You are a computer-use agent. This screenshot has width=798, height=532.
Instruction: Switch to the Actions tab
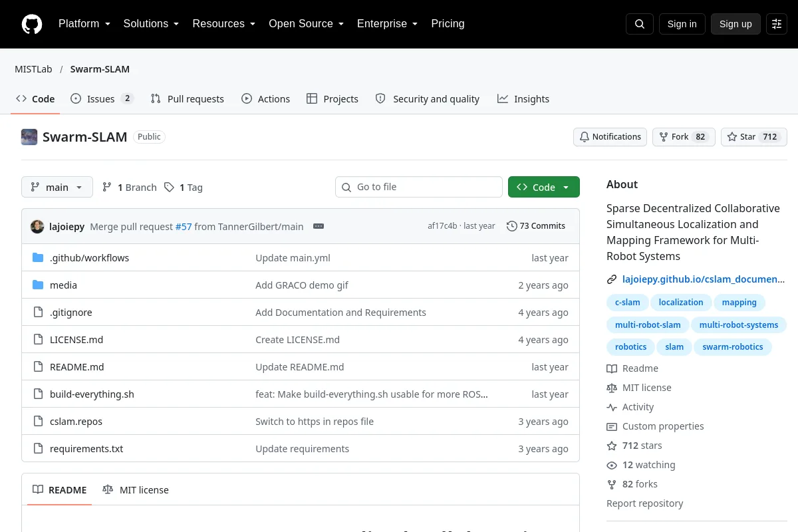tap(265, 99)
